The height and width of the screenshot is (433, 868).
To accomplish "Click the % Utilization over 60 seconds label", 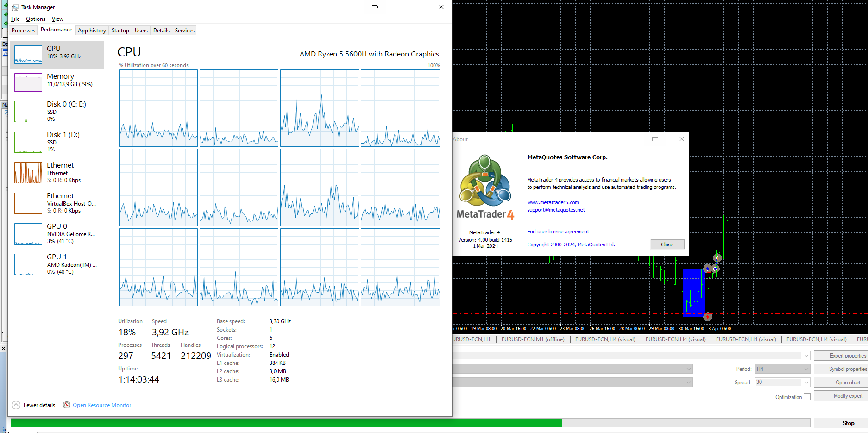I will coord(154,65).
